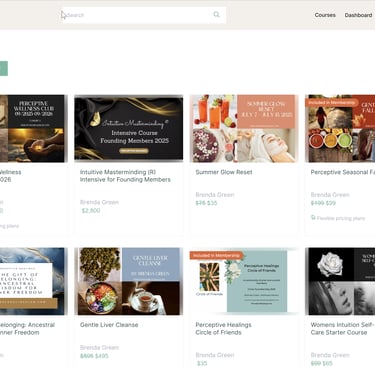The height and width of the screenshot is (366, 375).
Task: Click Perceptive Seasonal price $99
Action: 331,203
